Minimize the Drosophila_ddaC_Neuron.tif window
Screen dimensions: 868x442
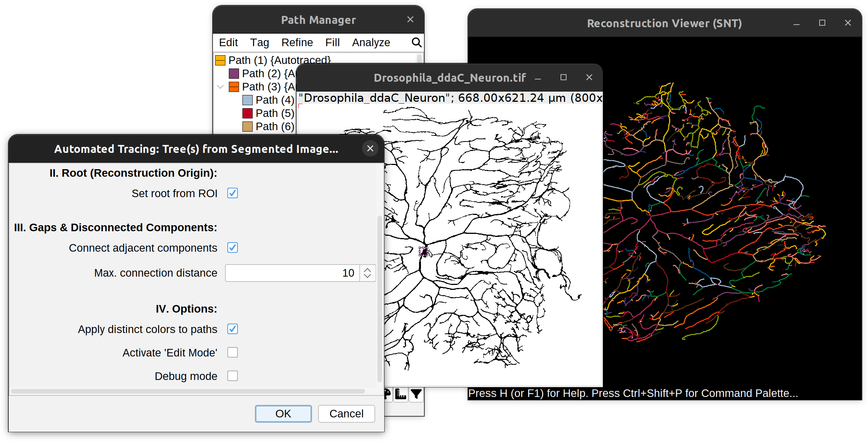click(x=538, y=78)
